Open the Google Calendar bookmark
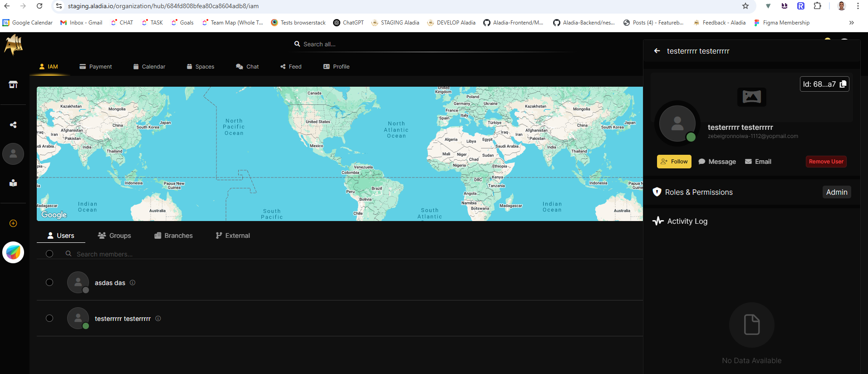868x374 pixels. (x=28, y=23)
